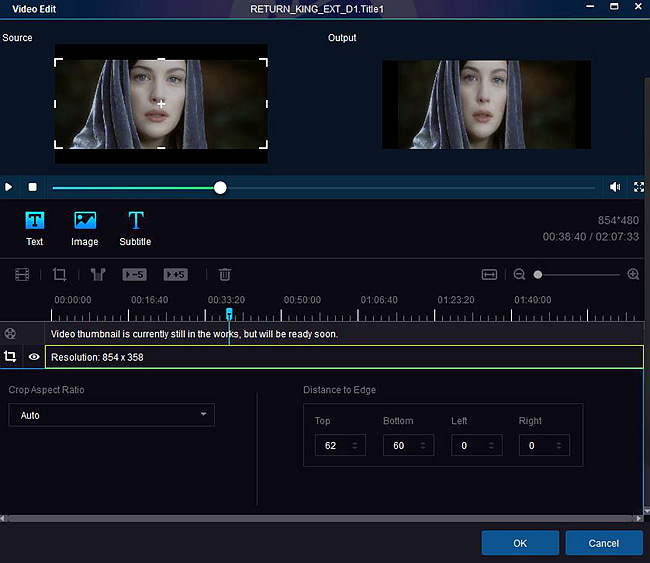The width and height of the screenshot is (650, 563).
Task: Select the Crop tool in toolbar
Action: [59, 274]
